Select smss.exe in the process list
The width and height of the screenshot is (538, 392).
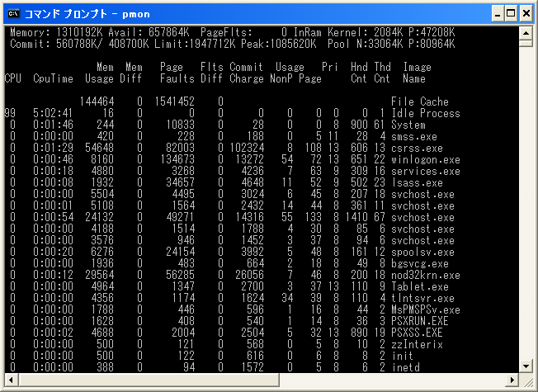[414, 136]
